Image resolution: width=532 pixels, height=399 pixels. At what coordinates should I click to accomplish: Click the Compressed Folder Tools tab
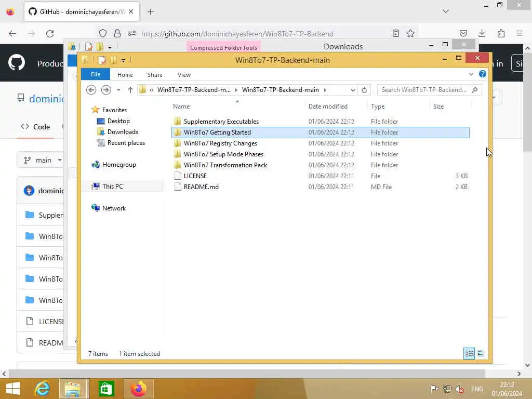pyautogui.click(x=223, y=47)
